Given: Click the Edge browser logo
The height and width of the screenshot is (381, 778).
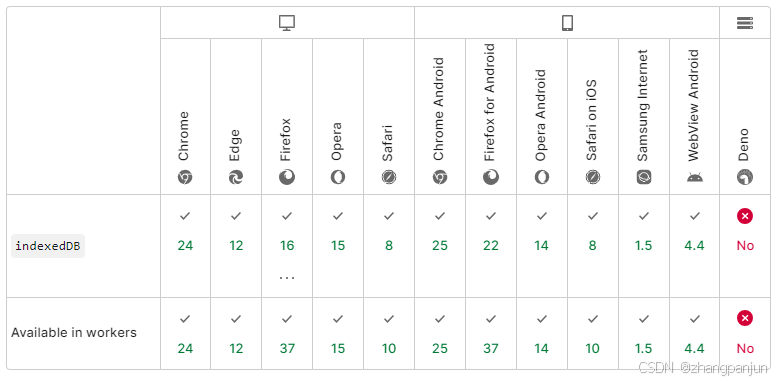Looking at the screenshot, I should pyautogui.click(x=236, y=177).
